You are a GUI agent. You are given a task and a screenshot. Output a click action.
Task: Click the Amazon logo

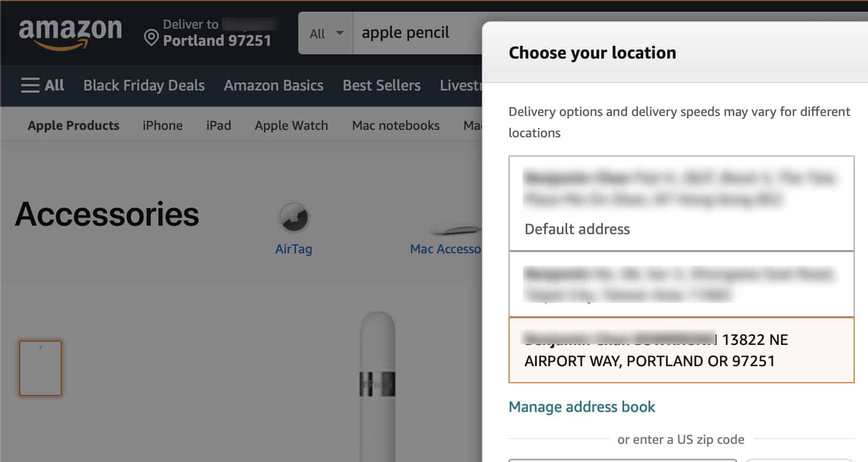(70, 33)
